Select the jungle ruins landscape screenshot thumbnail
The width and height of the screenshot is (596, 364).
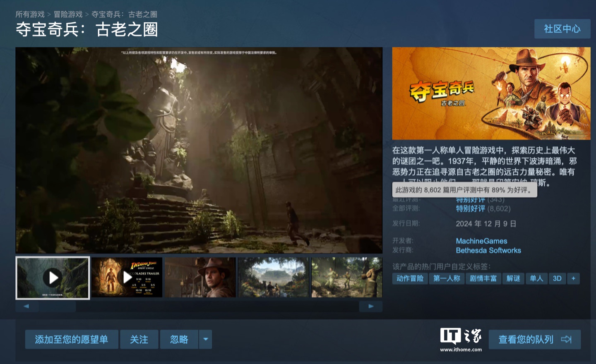274,277
